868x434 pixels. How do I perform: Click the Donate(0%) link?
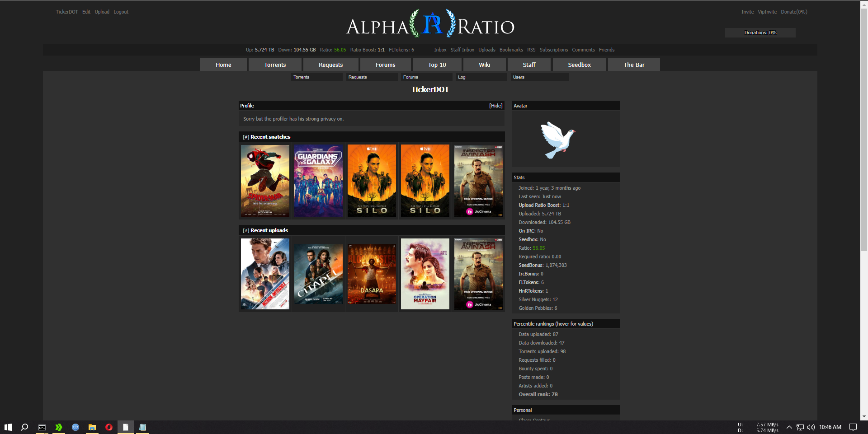click(794, 12)
